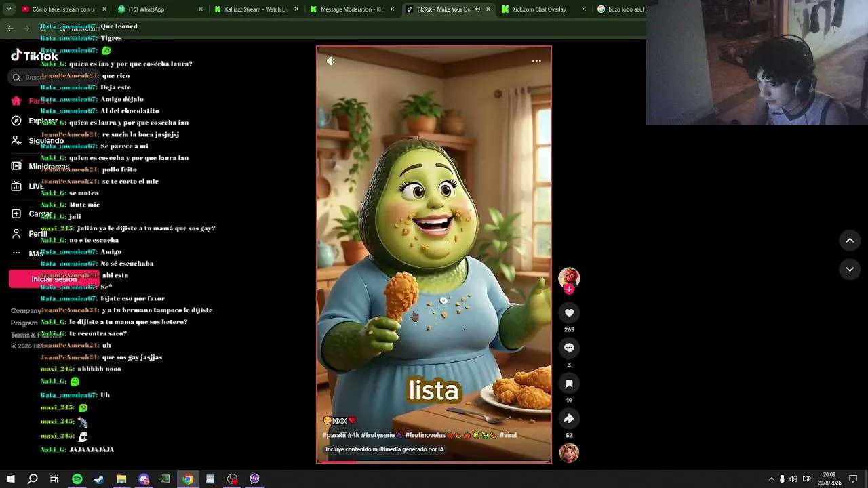Viewport: 868px width, 488px height.
Task: Open the video's three-dot options menu
Action: tap(536, 61)
